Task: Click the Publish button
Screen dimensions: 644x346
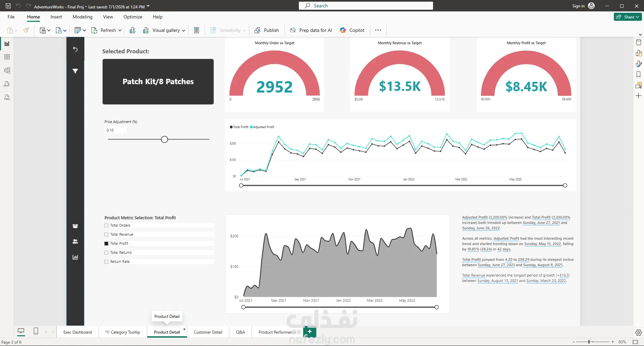Action: 267,30
